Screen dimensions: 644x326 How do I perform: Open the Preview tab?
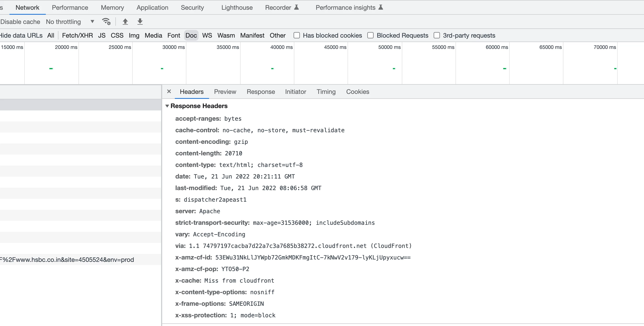tap(225, 92)
